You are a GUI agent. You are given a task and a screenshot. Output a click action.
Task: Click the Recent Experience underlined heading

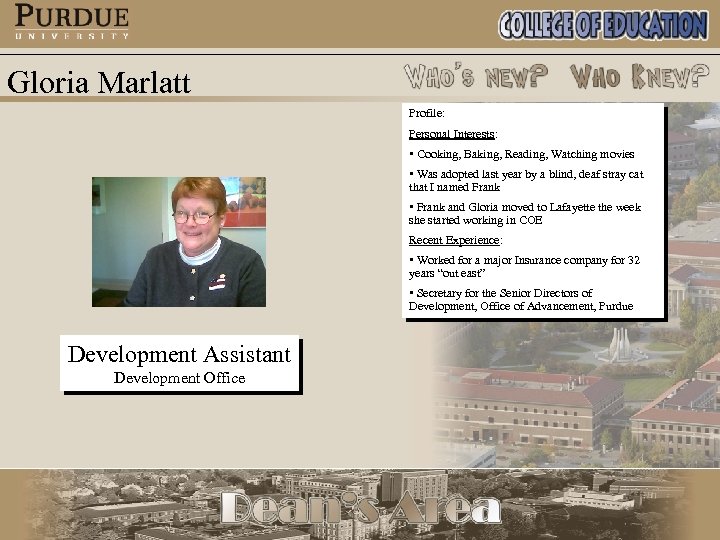coord(455,240)
